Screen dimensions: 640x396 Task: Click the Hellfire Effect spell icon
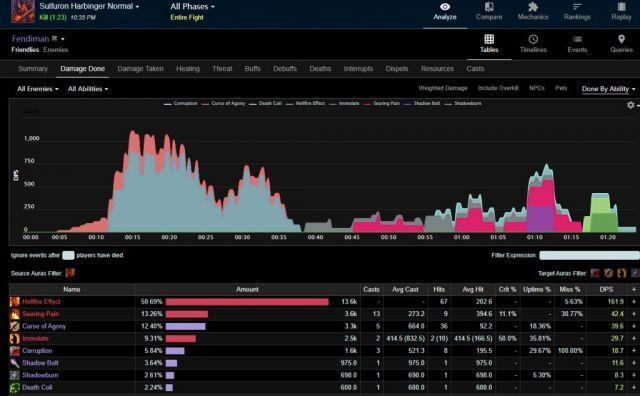tap(15, 302)
